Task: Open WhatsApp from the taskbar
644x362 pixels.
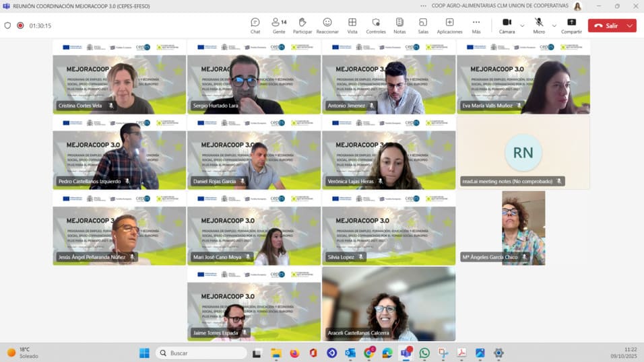Action: [424, 353]
